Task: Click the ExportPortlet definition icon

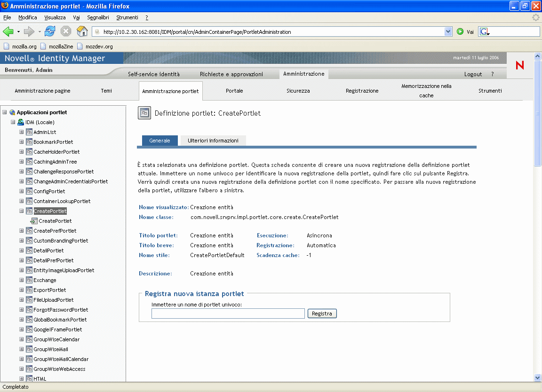Action: pyautogui.click(x=29, y=290)
